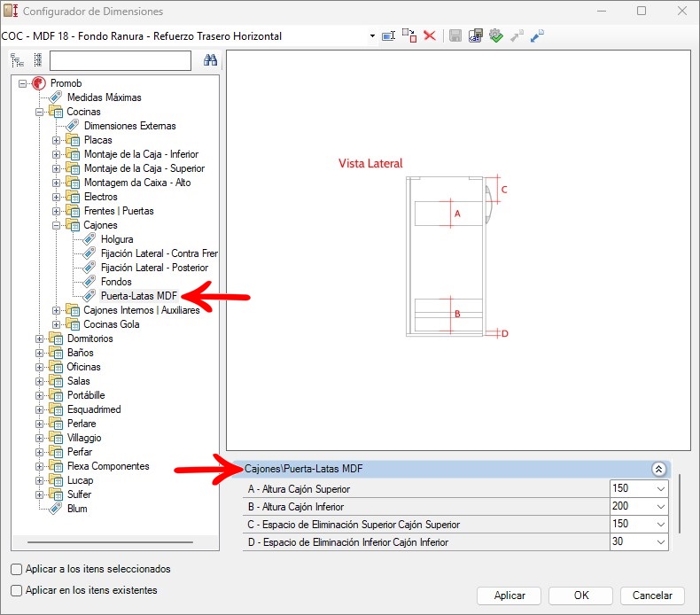Click the binoculars search icon
This screenshot has width=700, height=615.
(x=210, y=60)
